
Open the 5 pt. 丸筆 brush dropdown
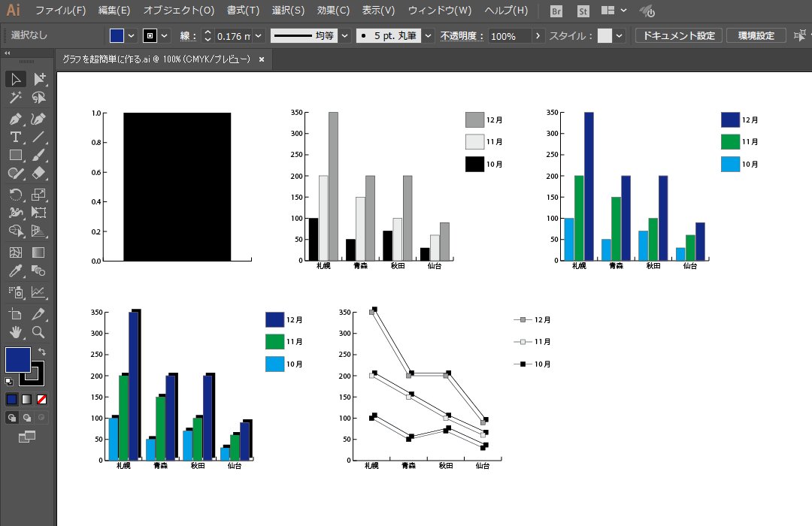coord(429,36)
